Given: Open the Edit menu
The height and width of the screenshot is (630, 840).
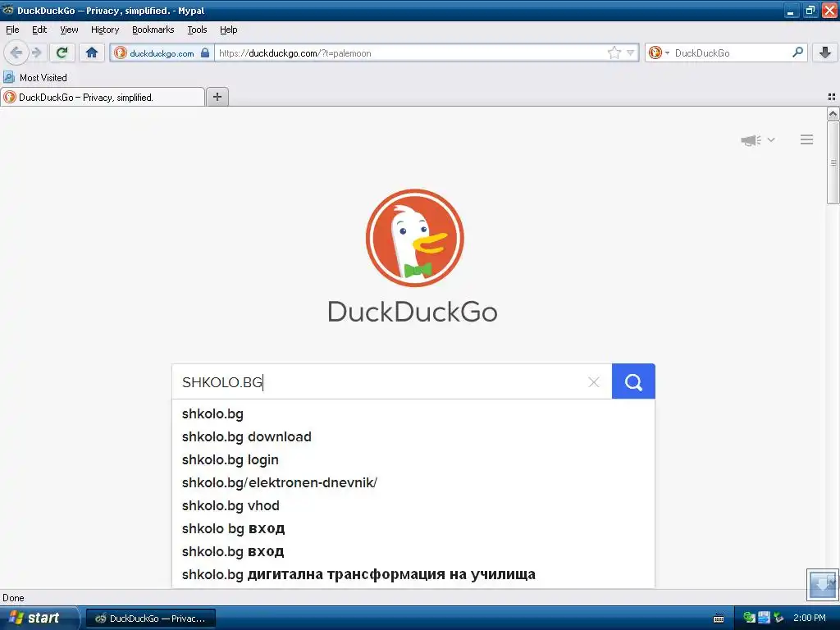Looking at the screenshot, I should coord(39,30).
